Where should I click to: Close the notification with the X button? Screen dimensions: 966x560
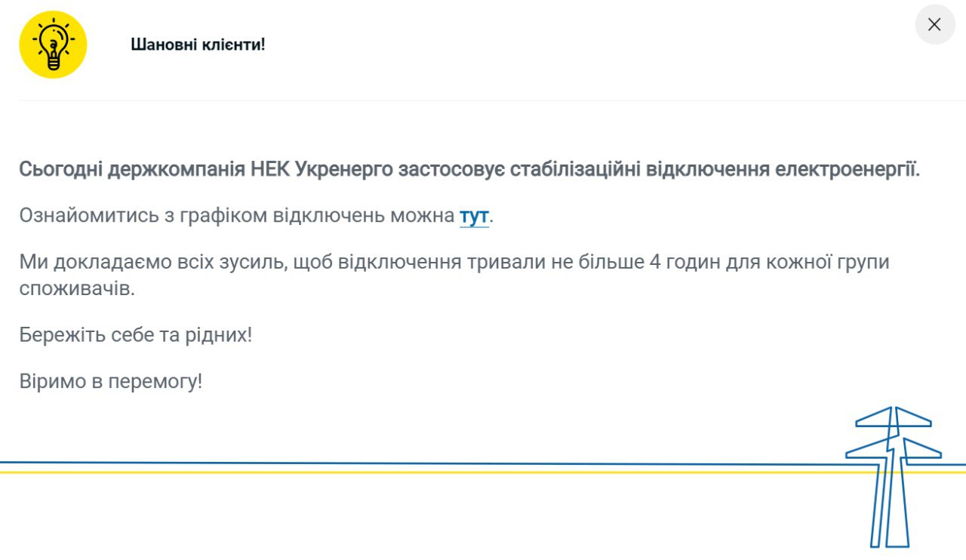[x=934, y=25]
